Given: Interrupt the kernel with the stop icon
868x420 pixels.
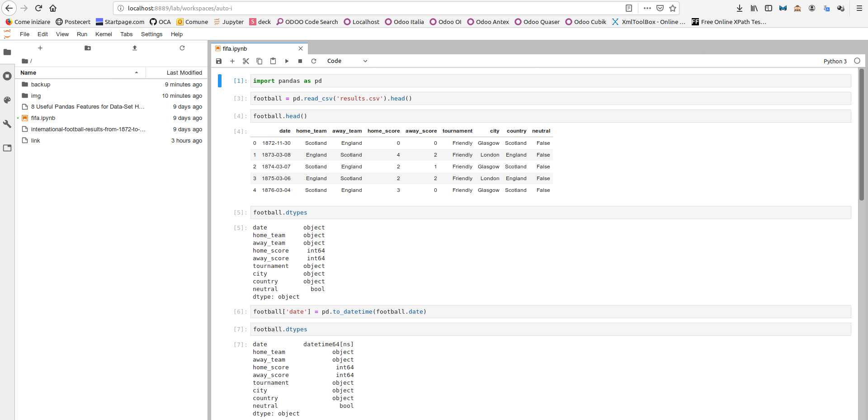Looking at the screenshot, I should coord(300,61).
